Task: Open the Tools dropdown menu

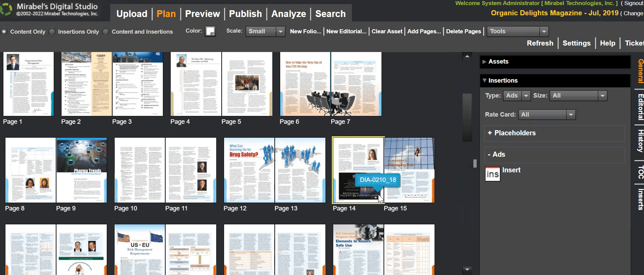Action: point(517,31)
